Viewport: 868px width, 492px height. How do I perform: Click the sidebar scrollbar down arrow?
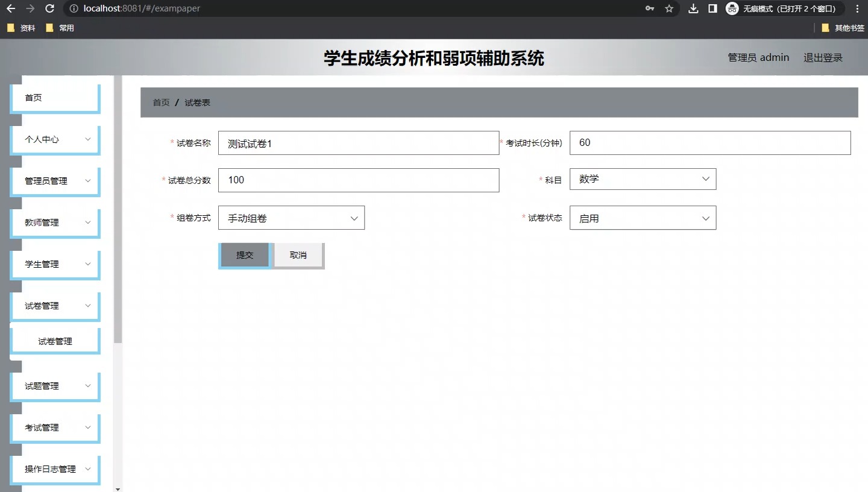(x=118, y=488)
